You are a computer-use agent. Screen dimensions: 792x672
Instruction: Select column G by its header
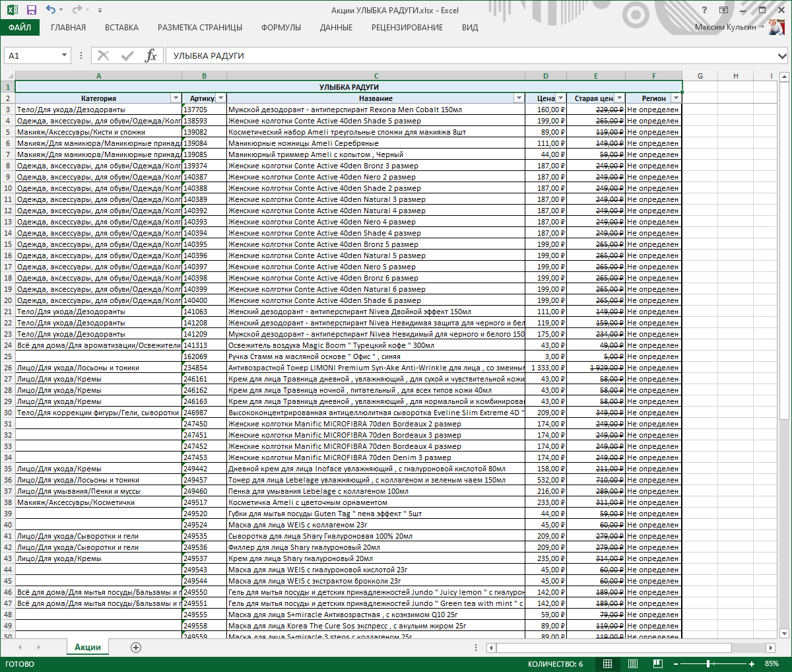(x=700, y=76)
